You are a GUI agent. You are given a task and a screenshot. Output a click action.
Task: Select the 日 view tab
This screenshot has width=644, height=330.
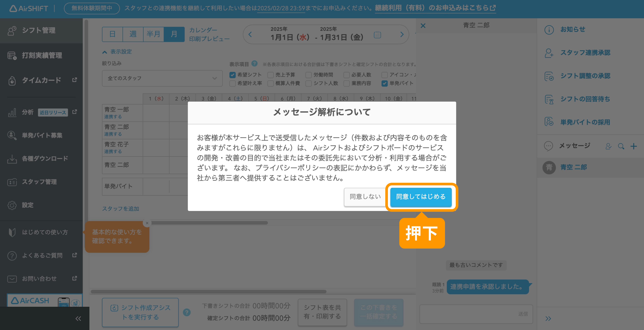(x=113, y=34)
